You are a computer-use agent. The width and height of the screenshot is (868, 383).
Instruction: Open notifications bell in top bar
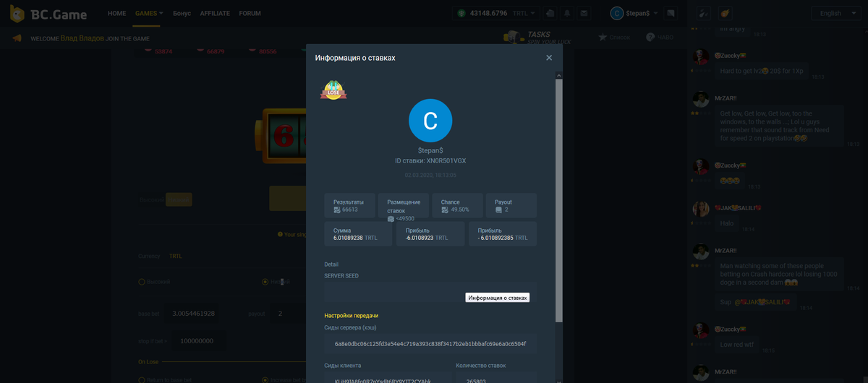click(567, 13)
